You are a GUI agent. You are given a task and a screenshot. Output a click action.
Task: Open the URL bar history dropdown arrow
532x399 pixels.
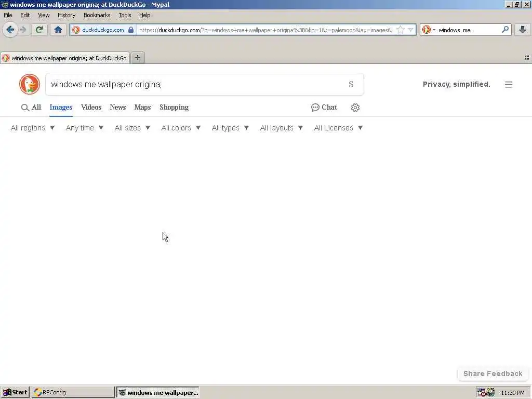tap(410, 30)
